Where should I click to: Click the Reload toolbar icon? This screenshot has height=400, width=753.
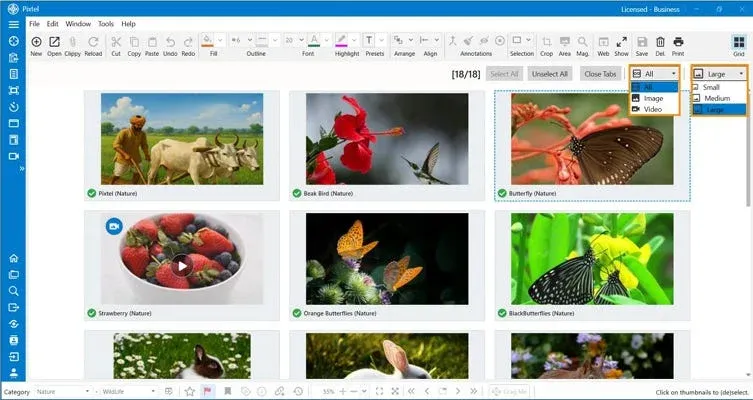[93, 42]
